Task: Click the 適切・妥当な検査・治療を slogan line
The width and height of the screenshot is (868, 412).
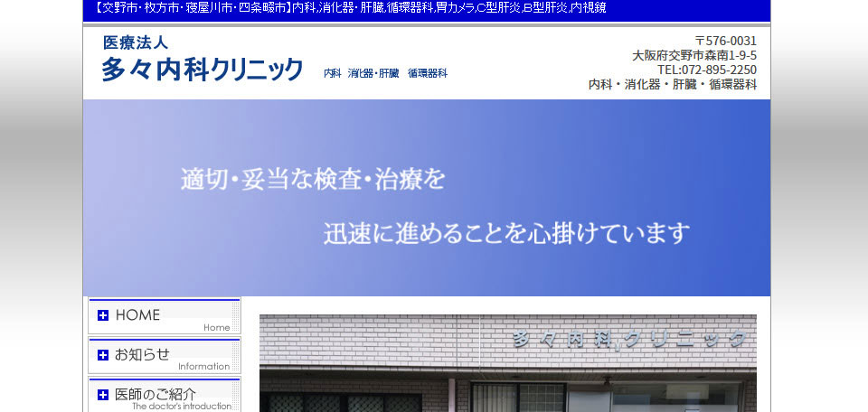Action: 313,180
